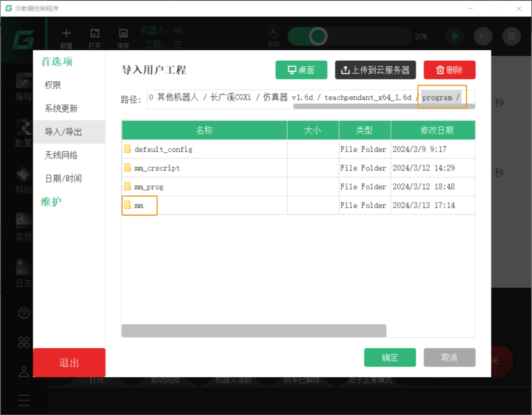Open the 编程 sidebar icon in main window
The image size is (532, 415).
[x=24, y=81]
